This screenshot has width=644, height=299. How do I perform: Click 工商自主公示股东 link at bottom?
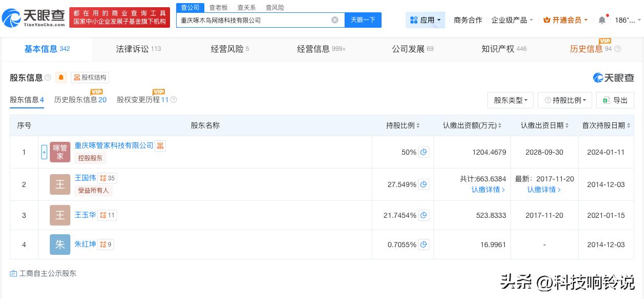(x=43, y=273)
